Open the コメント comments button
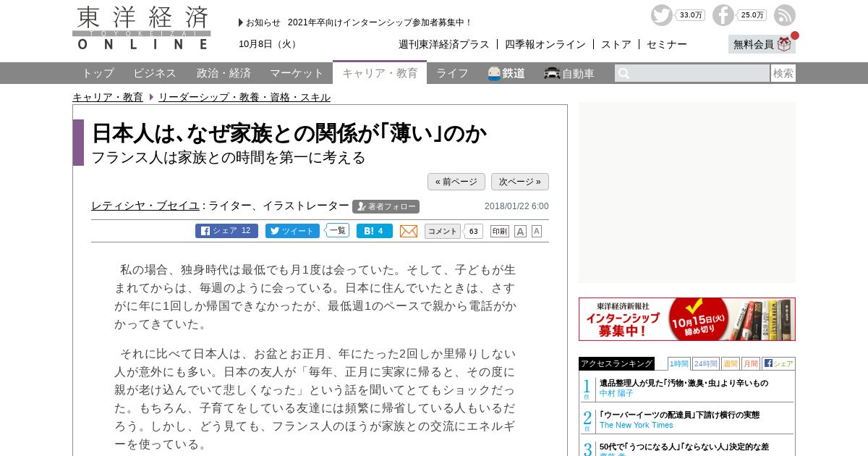The height and width of the screenshot is (456, 868). 442,231
